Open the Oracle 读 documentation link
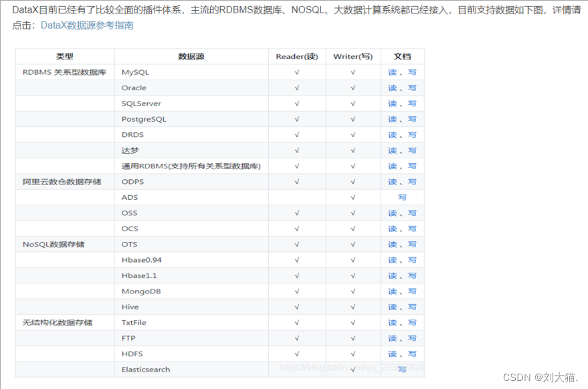Viewport: 588px width, 389px height. pyautogui.click(x=391, y=88)
